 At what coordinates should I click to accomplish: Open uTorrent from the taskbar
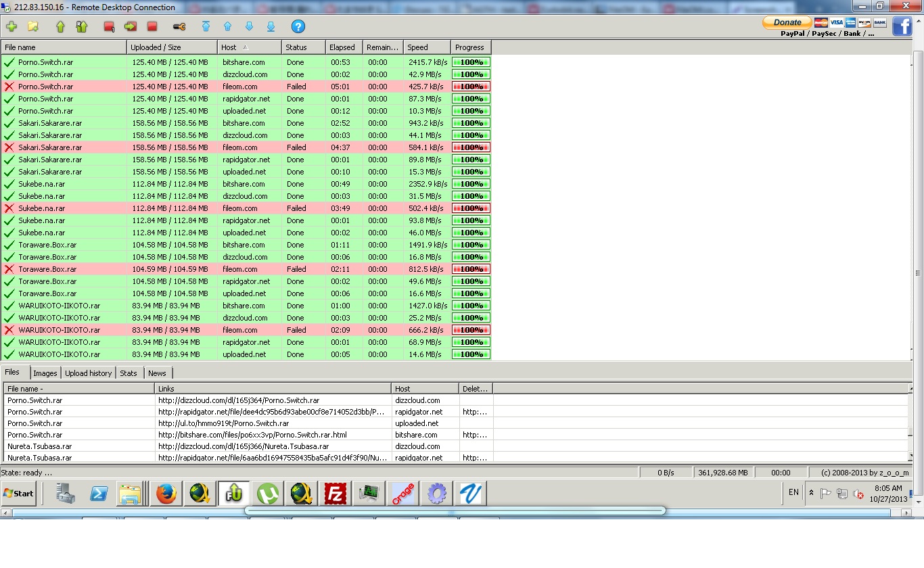[x=268, y=494]
